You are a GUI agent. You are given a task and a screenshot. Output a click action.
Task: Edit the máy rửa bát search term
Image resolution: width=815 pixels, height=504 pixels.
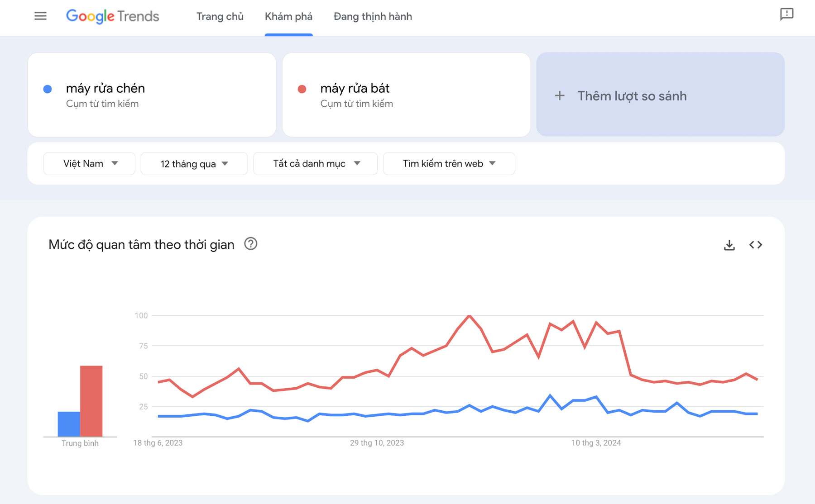(355, 88)
